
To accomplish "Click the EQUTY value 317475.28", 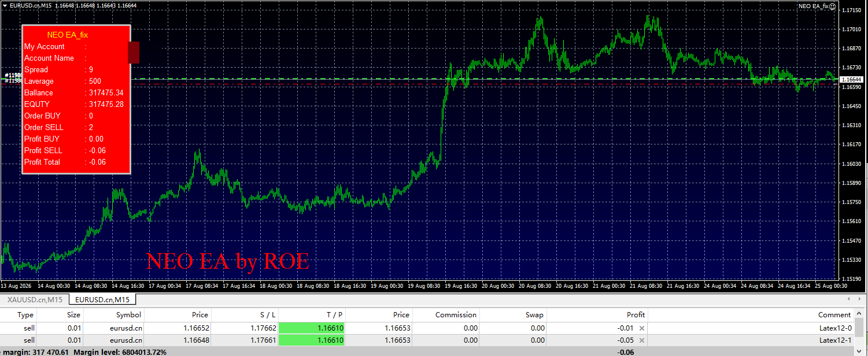I will pos(106,104).
